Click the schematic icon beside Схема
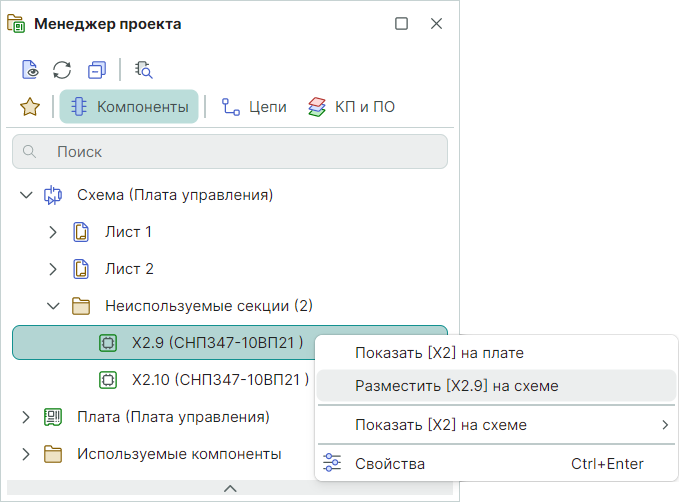This screenshot has height=502, width=679. [x=53, y=195]
